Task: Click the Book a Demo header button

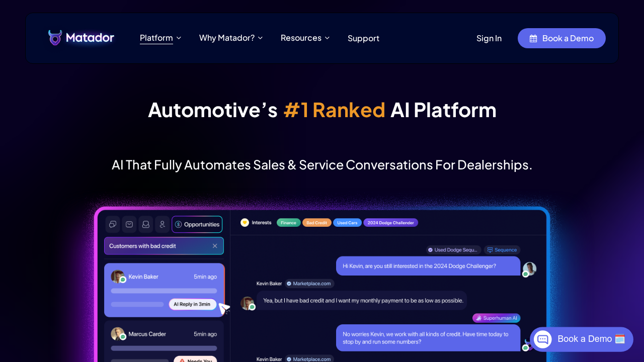Action: (x=561, y=38)
